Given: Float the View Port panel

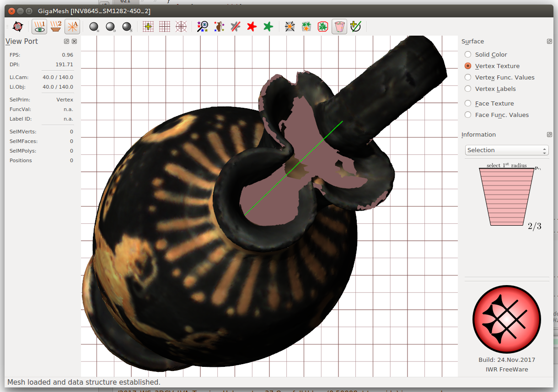Looking at the screenshot, I should coord(66,41).
